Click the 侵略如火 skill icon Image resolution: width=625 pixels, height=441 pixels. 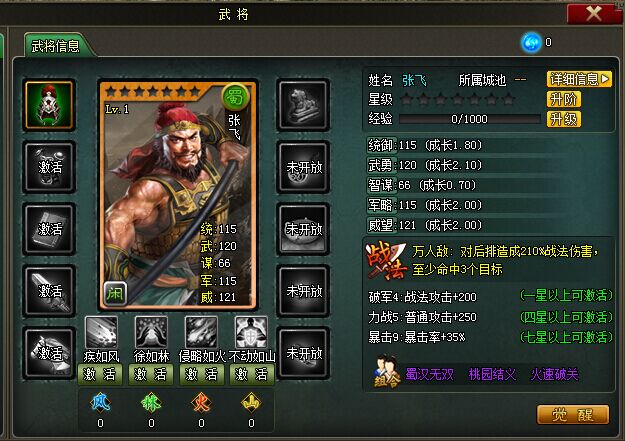click(x=201, y=332)
